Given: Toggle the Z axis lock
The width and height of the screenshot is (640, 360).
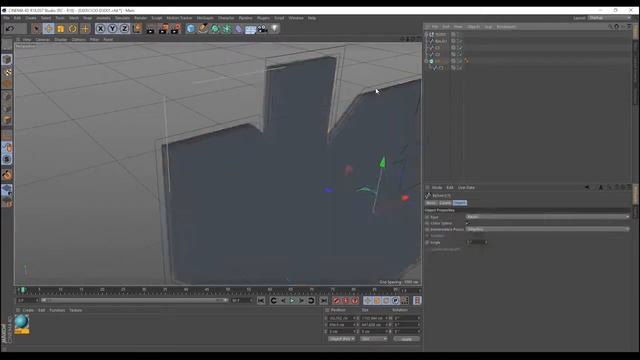Looking at the screenshot, I should (x=124, y=29).
